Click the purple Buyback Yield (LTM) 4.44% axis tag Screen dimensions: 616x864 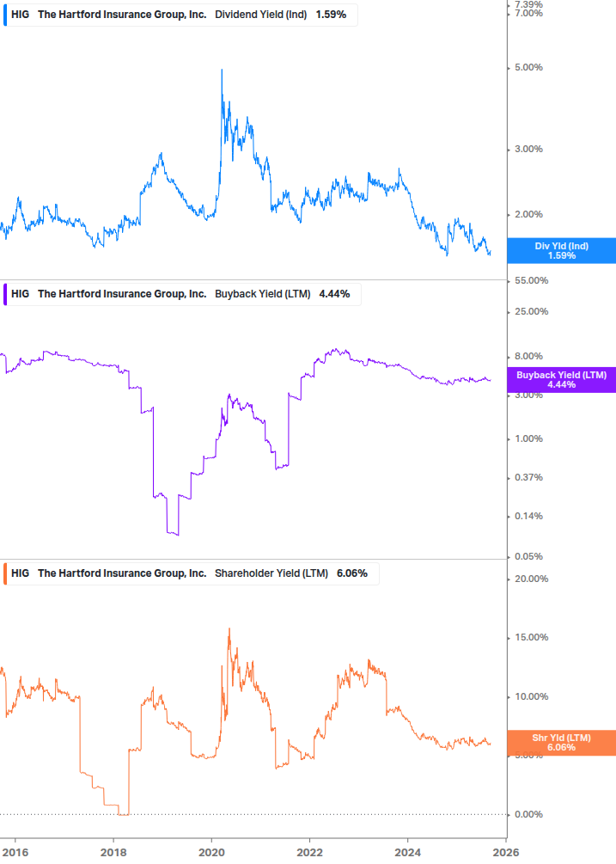[x=562, y=380]
